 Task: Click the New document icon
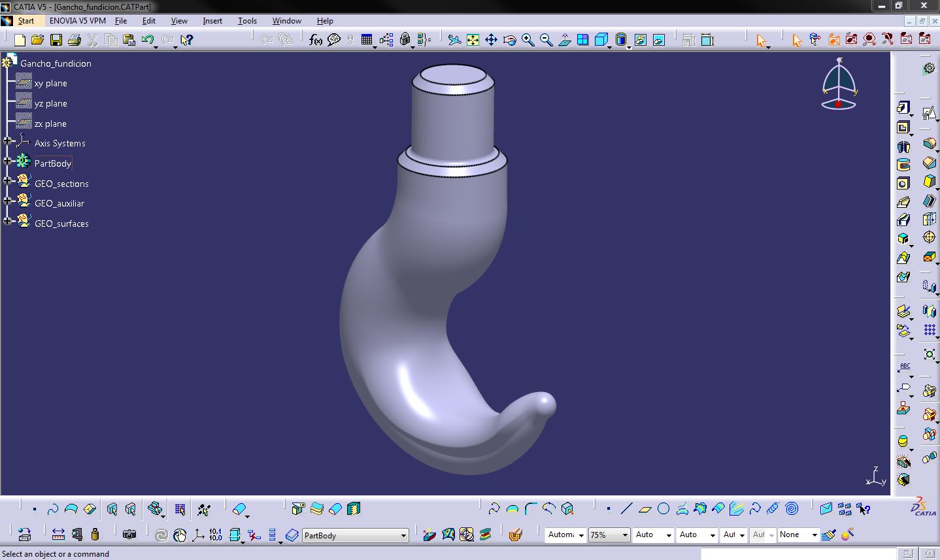20,40
